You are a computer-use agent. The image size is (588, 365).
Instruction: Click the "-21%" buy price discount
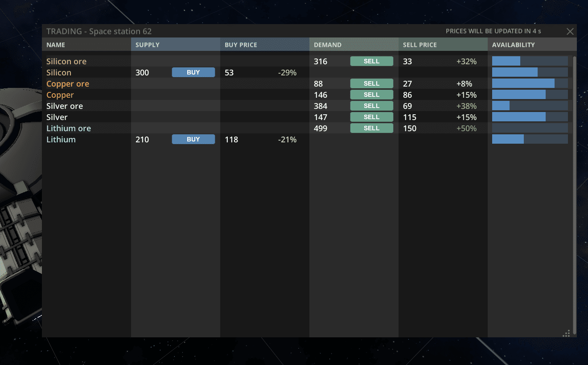(x=287, y=140)
